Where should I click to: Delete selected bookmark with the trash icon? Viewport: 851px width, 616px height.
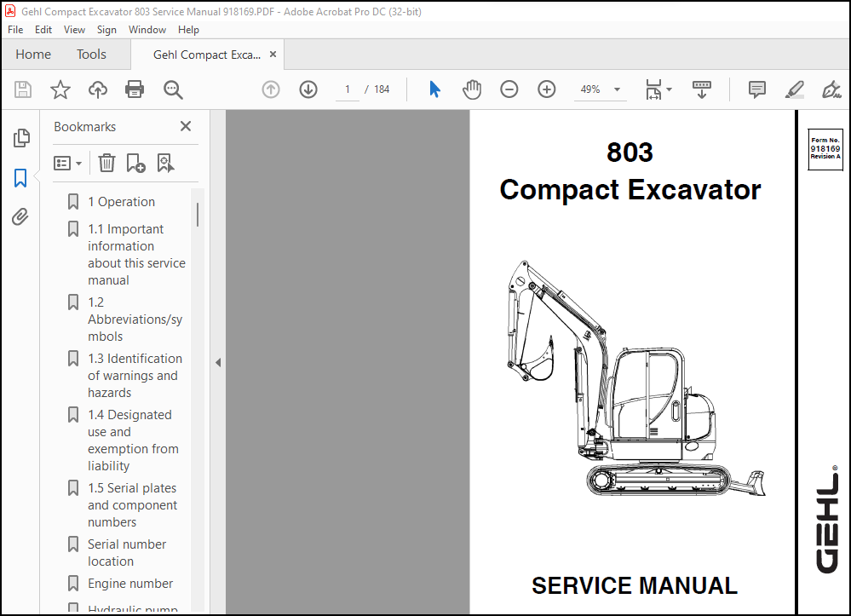(x=107, y=163)
